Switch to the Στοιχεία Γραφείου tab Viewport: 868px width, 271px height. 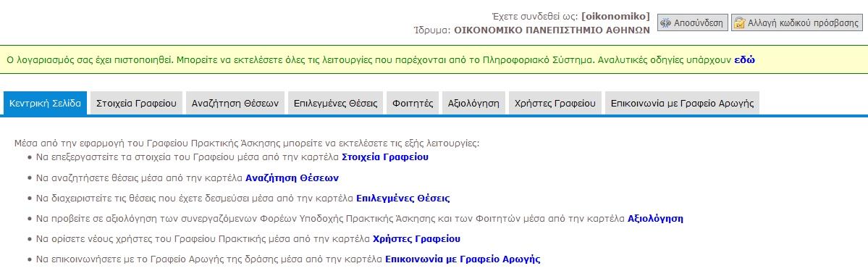(x=136, y=103)
